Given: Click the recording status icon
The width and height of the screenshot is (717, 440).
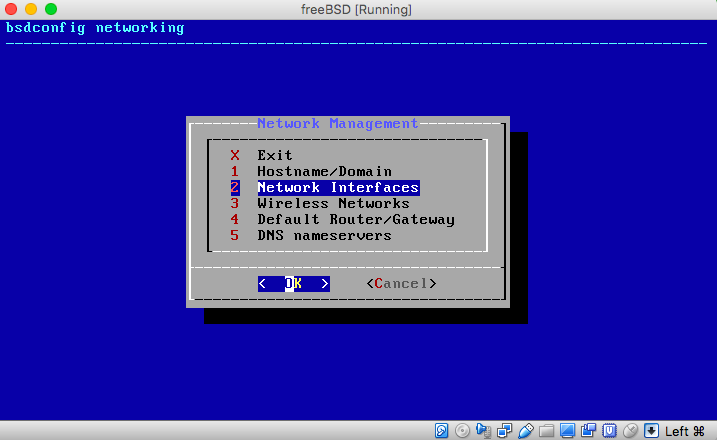Looking at the screenshot, I should pos(589,430).
